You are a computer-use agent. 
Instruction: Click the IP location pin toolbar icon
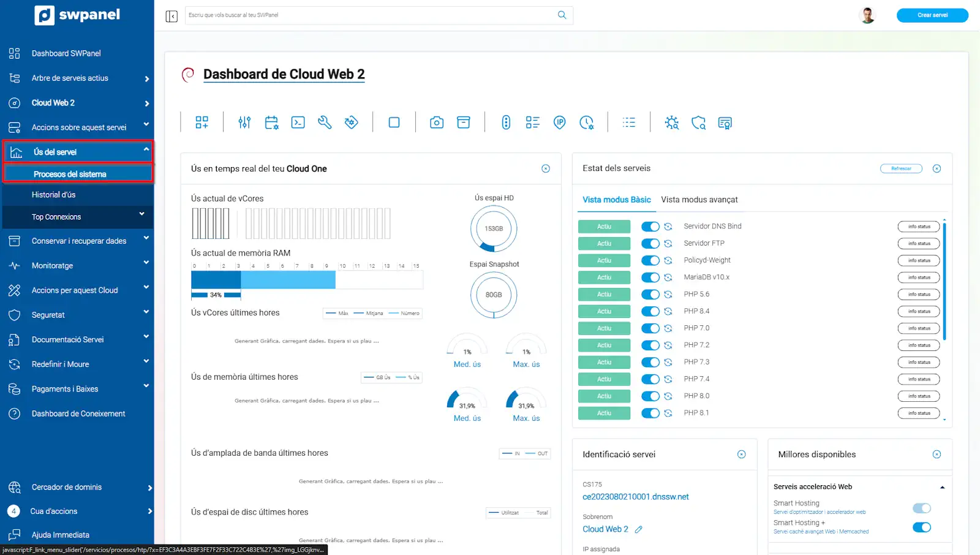click(x=559, y=123)
